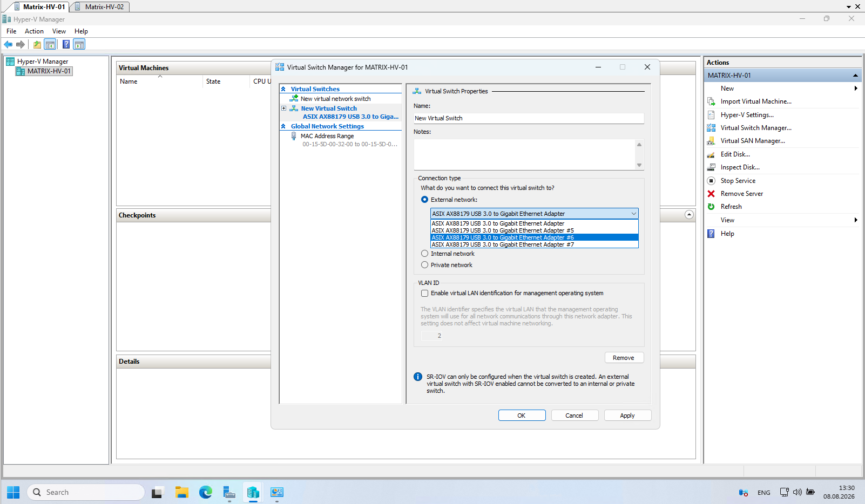Enable virtual LAN identification checkbox
Image resolution: width=865 pixels, height=504 pixels.
click(424, 294)
